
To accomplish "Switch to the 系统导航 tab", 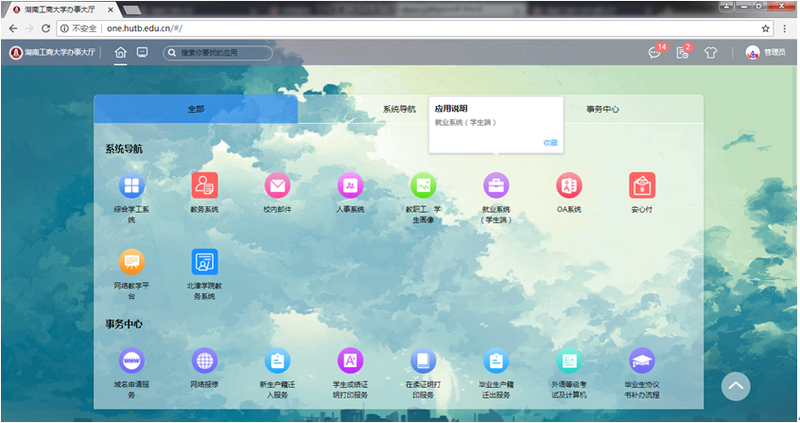I will point(399,109).
